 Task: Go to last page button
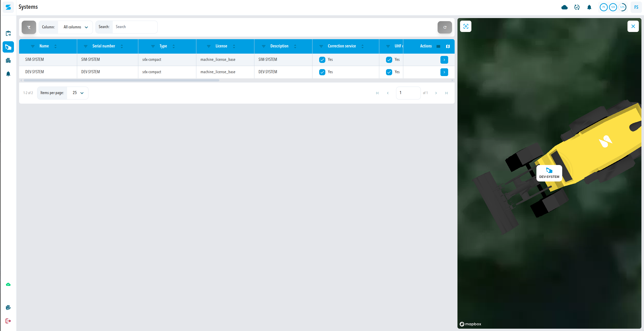[x=446, y=93]
